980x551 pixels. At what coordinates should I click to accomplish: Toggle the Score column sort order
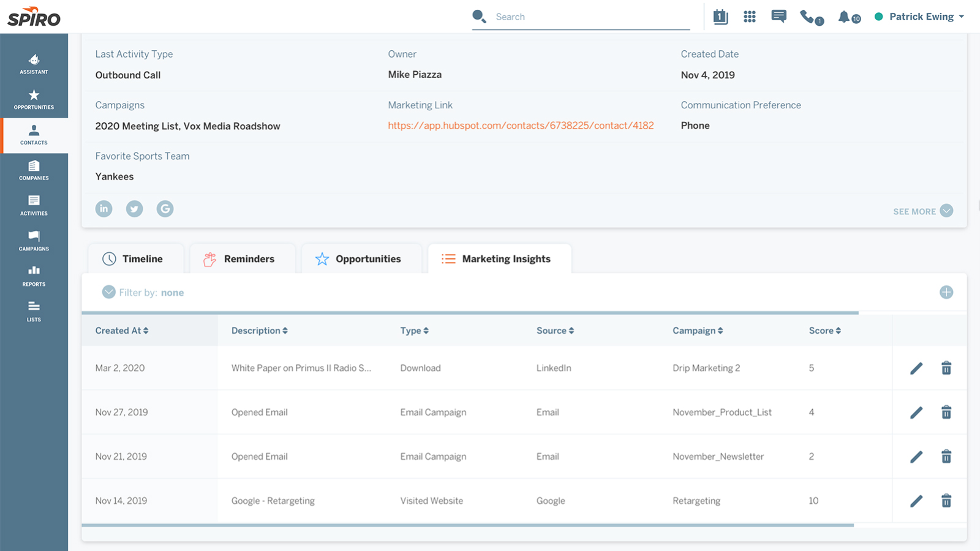pyautogui.click(x=824, y=330)
